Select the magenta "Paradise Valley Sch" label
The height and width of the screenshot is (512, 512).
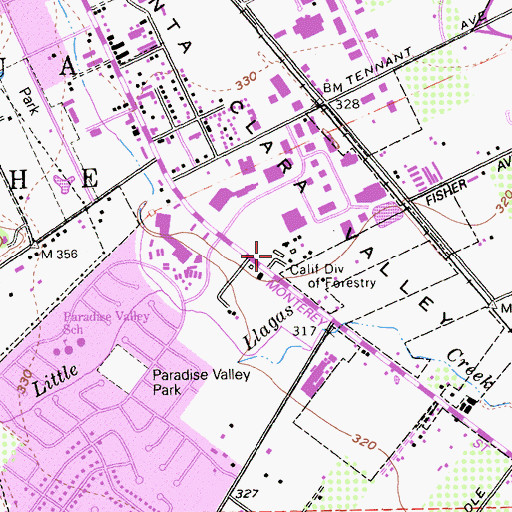point(106,323)
